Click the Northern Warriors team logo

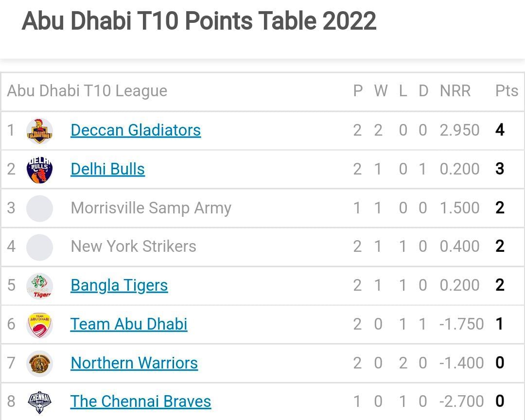tap(39, 363)
